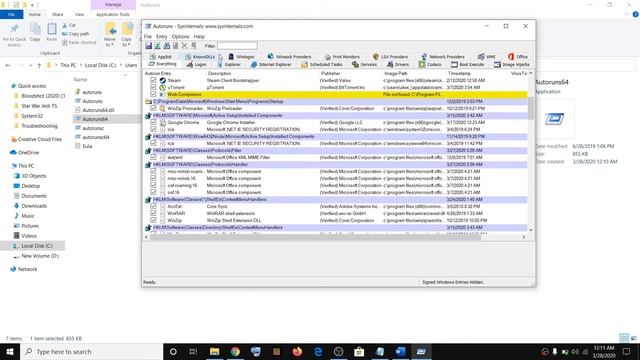Uncheck the Steam autorun entry checkbox
The image size is (640, 360).
[153, 80]
